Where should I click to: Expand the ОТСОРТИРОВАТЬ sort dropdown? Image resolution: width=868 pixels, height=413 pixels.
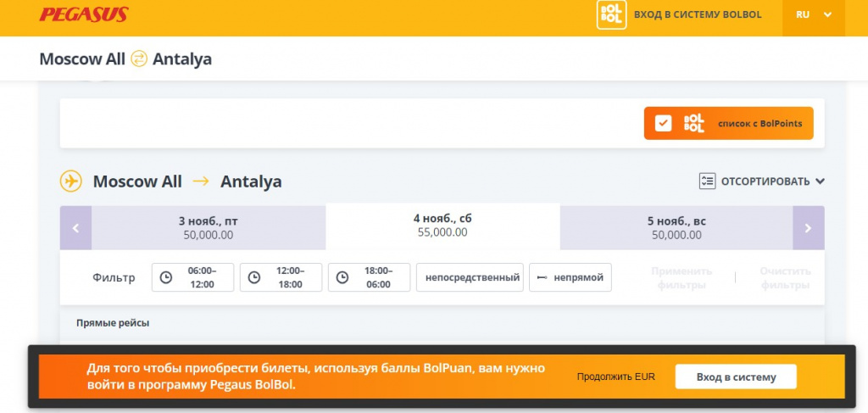click(771, 181)
